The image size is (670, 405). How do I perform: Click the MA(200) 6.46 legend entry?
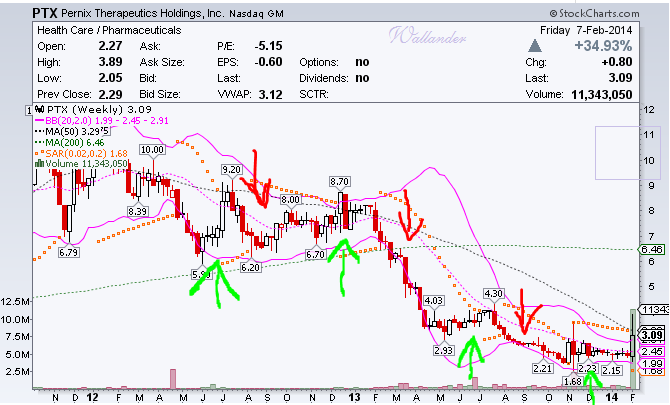(x=70, y=142)
